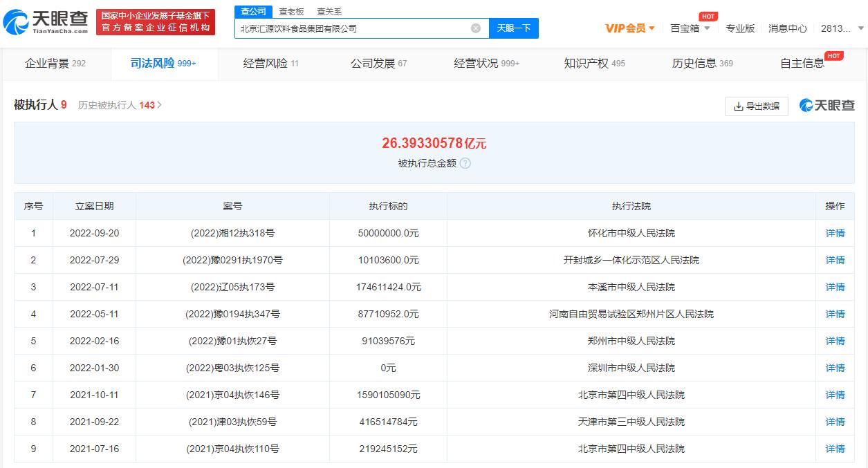
Task: Click the 执行标的 column header
Action: [x=389, y=206]
